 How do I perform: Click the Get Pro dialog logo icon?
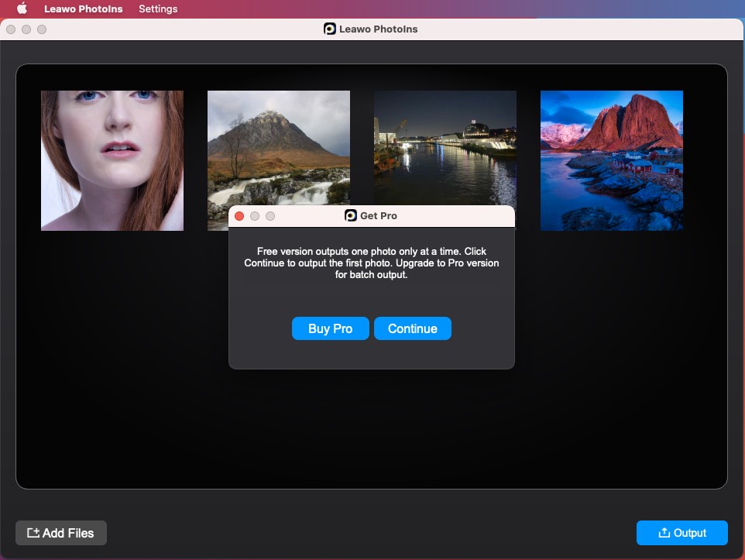pyautogui.click(x=351, y=216)
